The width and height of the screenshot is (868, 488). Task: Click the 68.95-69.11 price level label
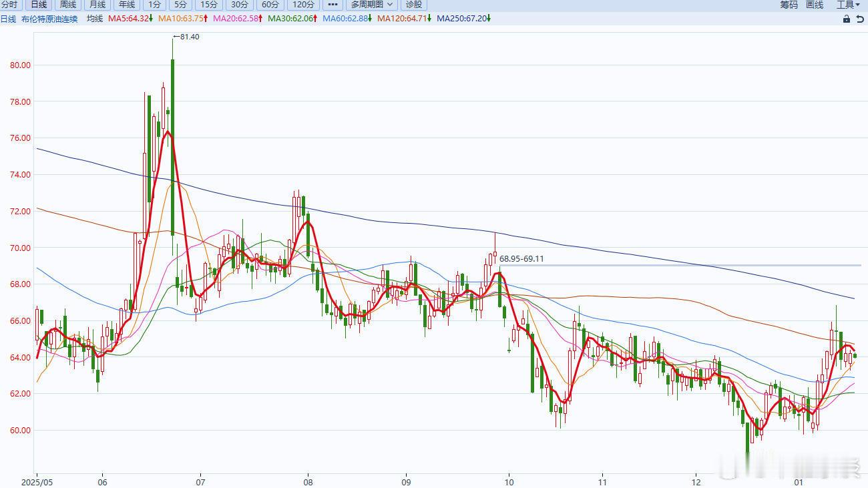coord(521,259)
